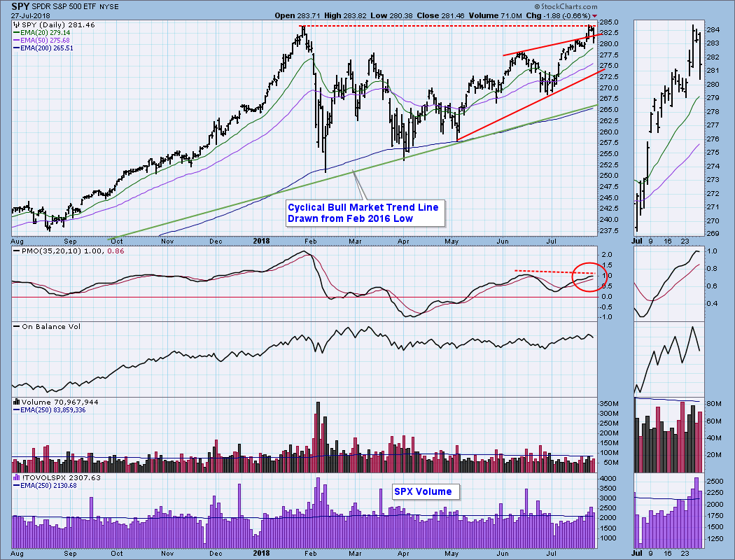Click the 237.5 price axis label
Viewport: 735px width, 560px height.
(x=609, y=230)
